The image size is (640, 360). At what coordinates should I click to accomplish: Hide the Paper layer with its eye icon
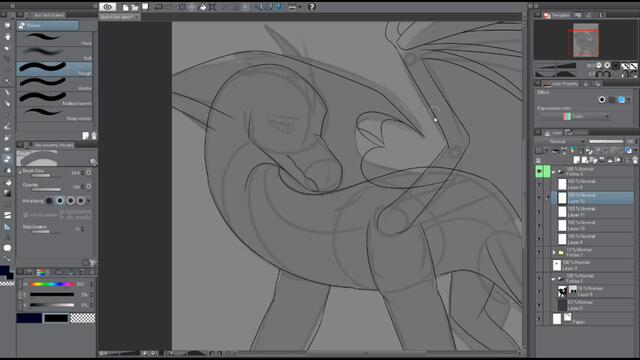coord(539,319)
